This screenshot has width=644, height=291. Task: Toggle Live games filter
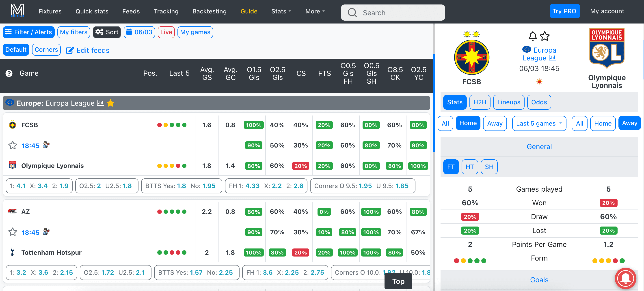point(166,32)
